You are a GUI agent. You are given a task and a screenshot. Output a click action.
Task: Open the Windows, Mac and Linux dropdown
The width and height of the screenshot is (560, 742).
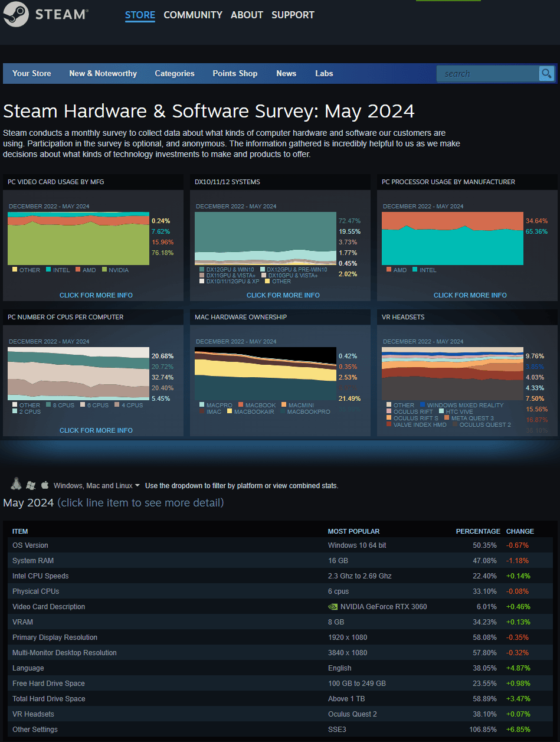pos(97,486)
